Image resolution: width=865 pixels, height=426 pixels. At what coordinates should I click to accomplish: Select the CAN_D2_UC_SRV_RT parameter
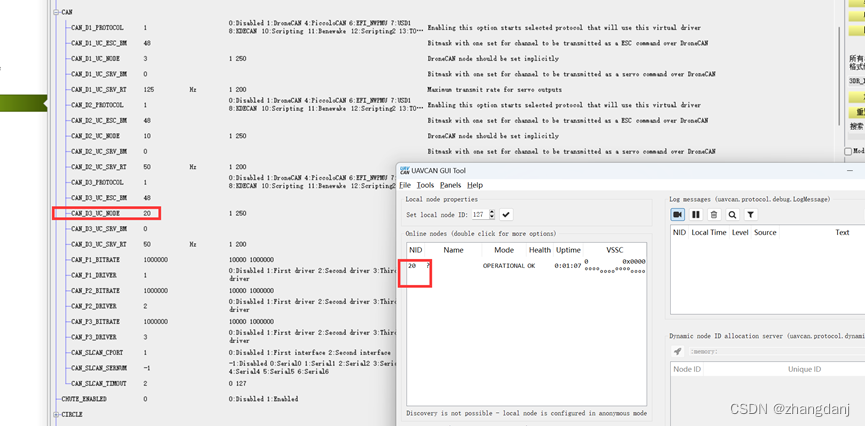(99, 167)
